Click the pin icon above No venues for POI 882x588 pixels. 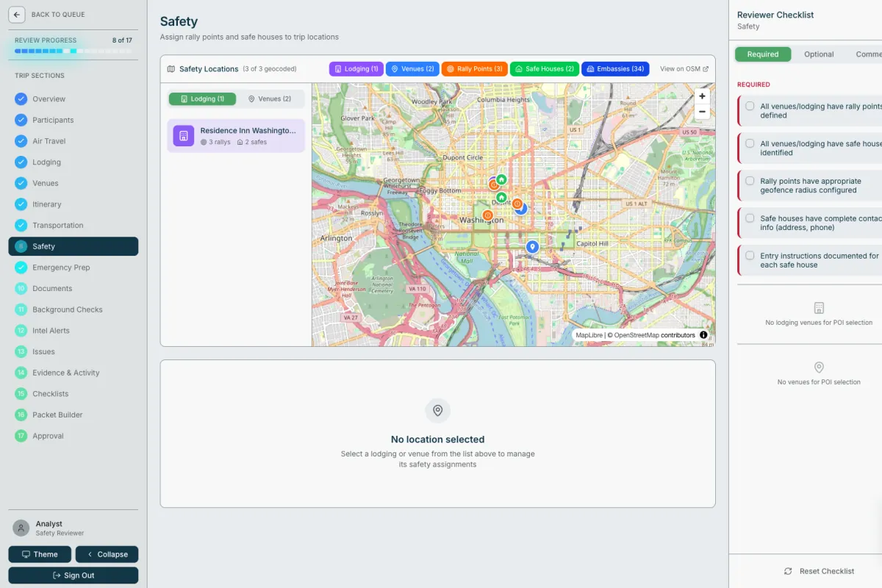(819, 367)
